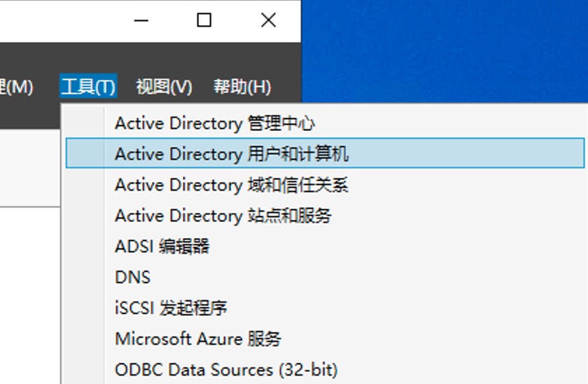Screen dimensions: 588x384
Task: Launch iSCSI 发起程序
Action: 171,308
